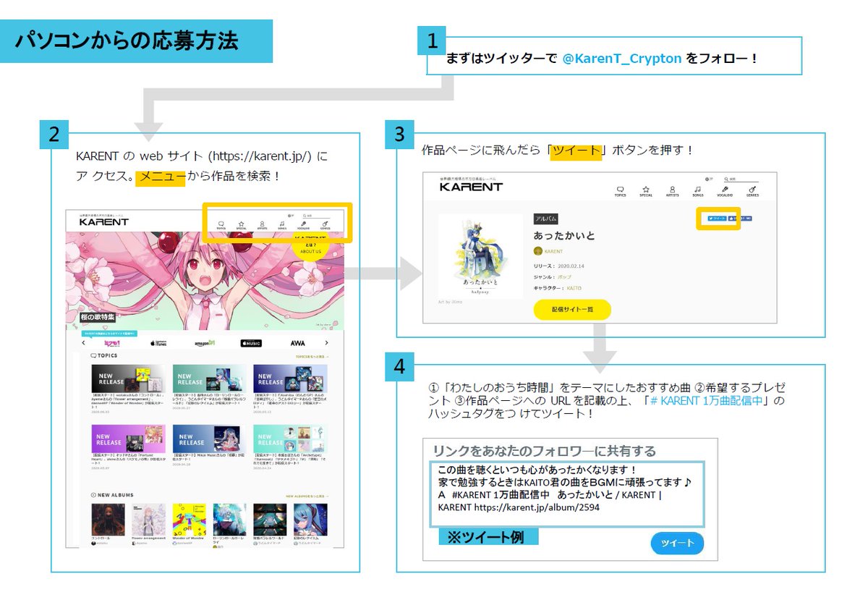Click the blue tweet button on album page
Image resolution: width=868 pixels, height=613 pixels.
click(717, 219)
